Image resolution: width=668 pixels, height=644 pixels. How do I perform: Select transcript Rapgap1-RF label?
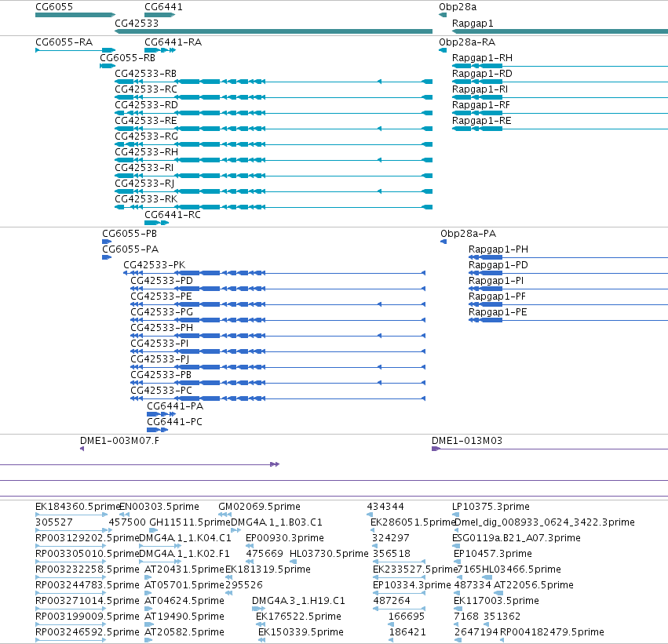[481, 105]
